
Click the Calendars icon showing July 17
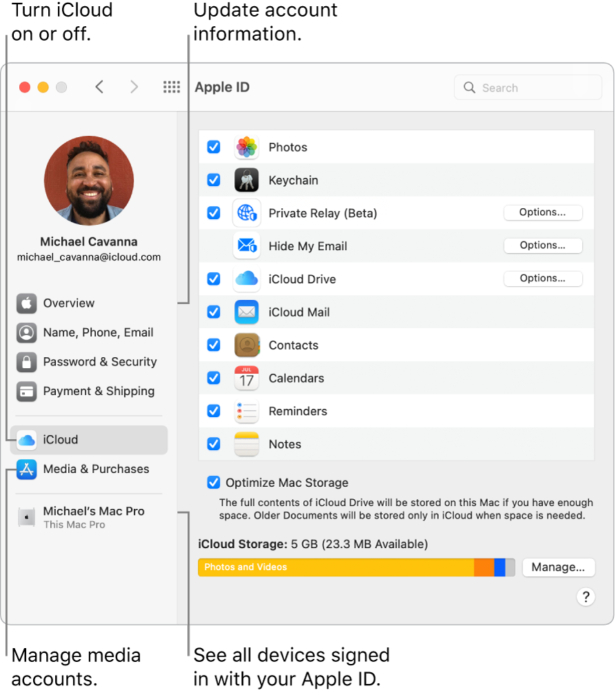[x=247, y=378]
